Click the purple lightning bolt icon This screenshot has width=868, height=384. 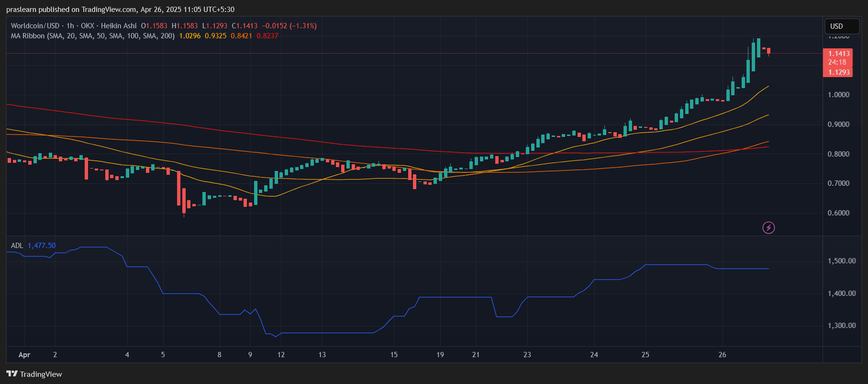(x=768, y=227)
